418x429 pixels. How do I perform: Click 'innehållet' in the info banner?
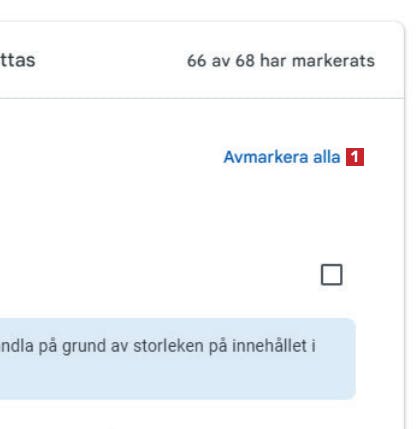pyautogui.click(x=269, y=346)
